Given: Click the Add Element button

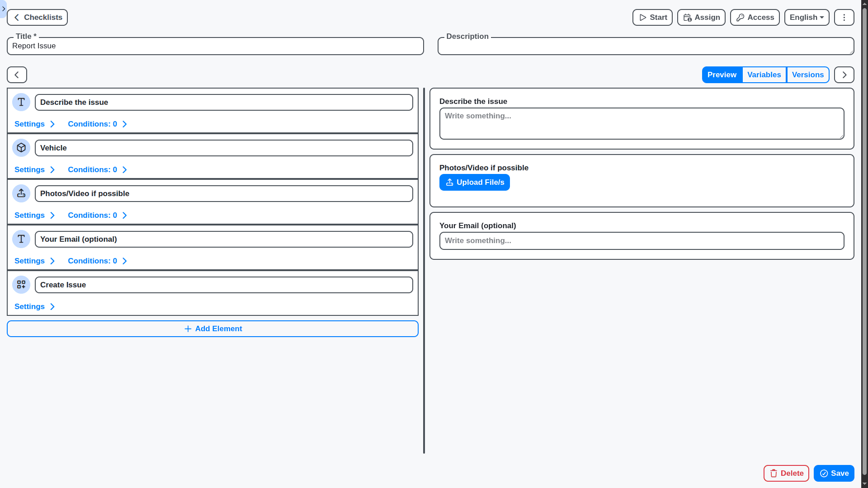Looking at the screenshot, I should [212, 329].
